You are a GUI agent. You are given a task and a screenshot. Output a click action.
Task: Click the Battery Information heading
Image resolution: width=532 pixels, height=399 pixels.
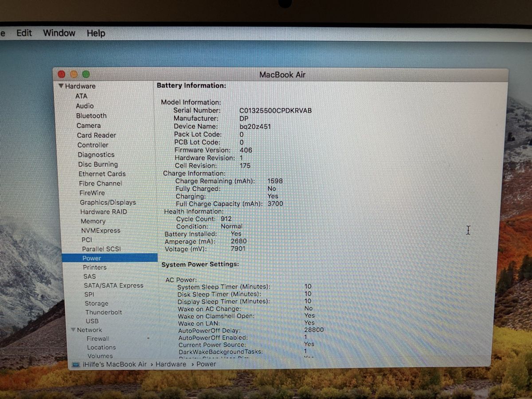192,86
